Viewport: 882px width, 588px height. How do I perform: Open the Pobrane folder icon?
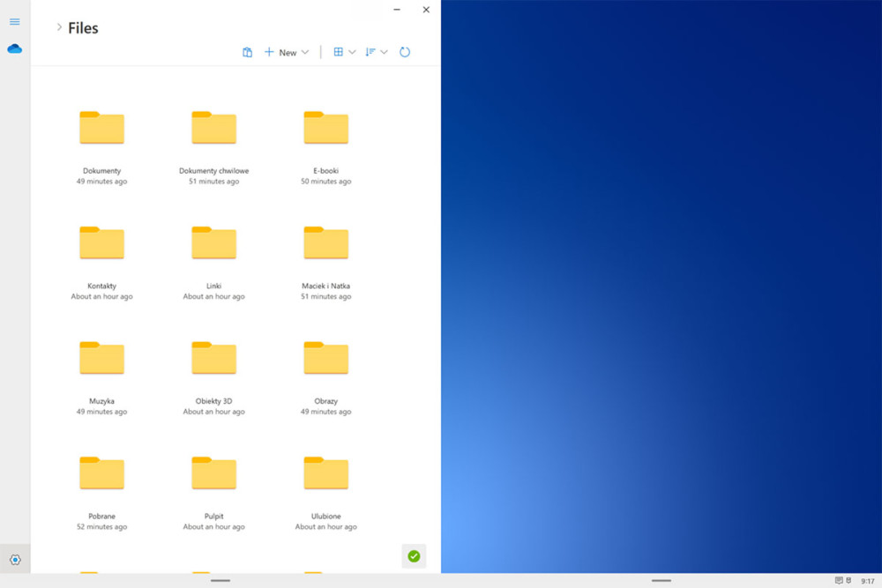tap(101, 473)
